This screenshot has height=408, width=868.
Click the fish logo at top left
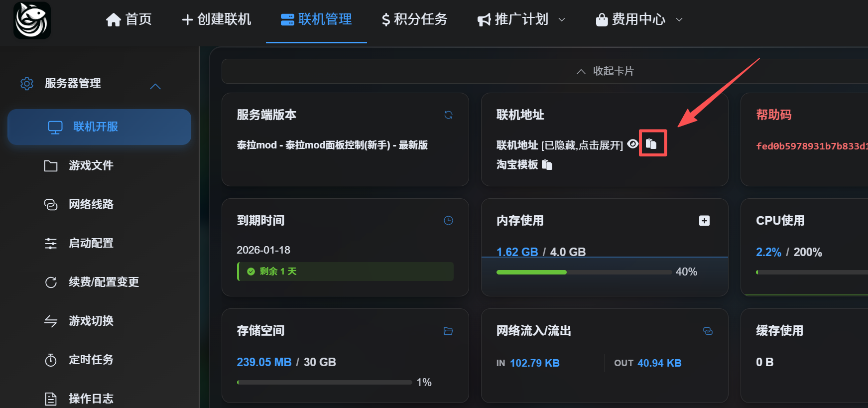(32, 20)
